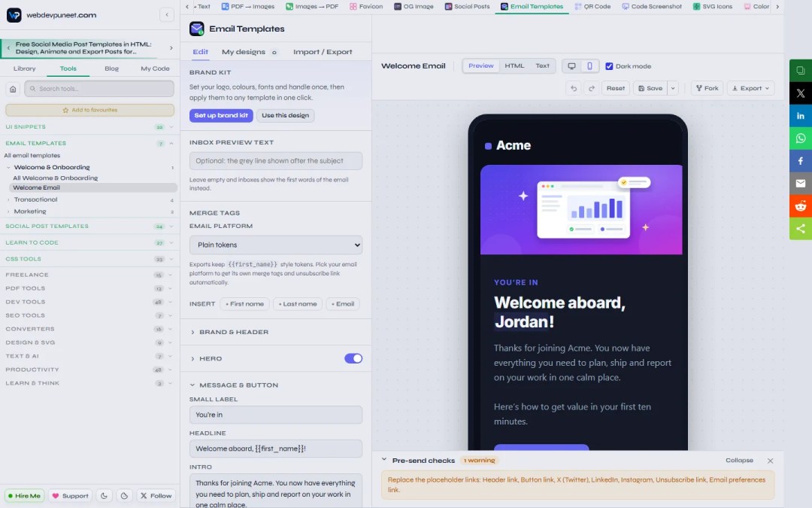Viewport: 812px width, 508px height.
Task: Collapse the Message & Button section
Action: click(234, 385)
